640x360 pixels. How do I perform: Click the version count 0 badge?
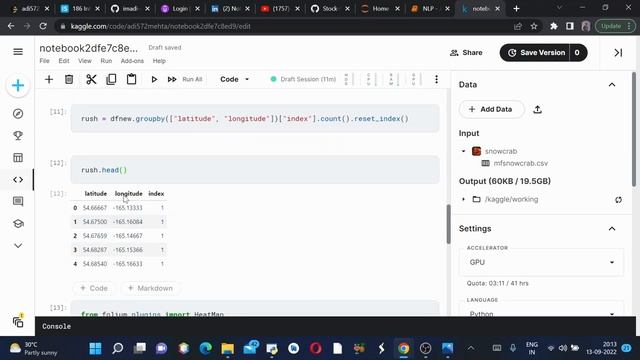click(x=577, y=53)
